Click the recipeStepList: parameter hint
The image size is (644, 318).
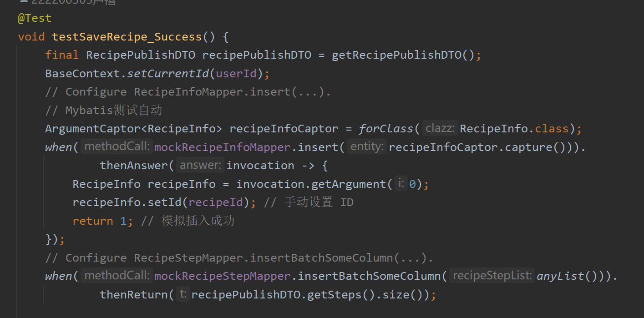click(x=492, y=275)
